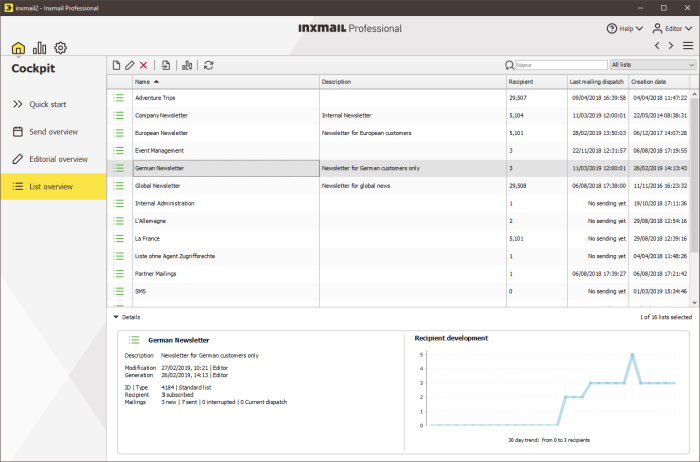
Task: Click the Recipient development chart
Action: tap(549, 388)
